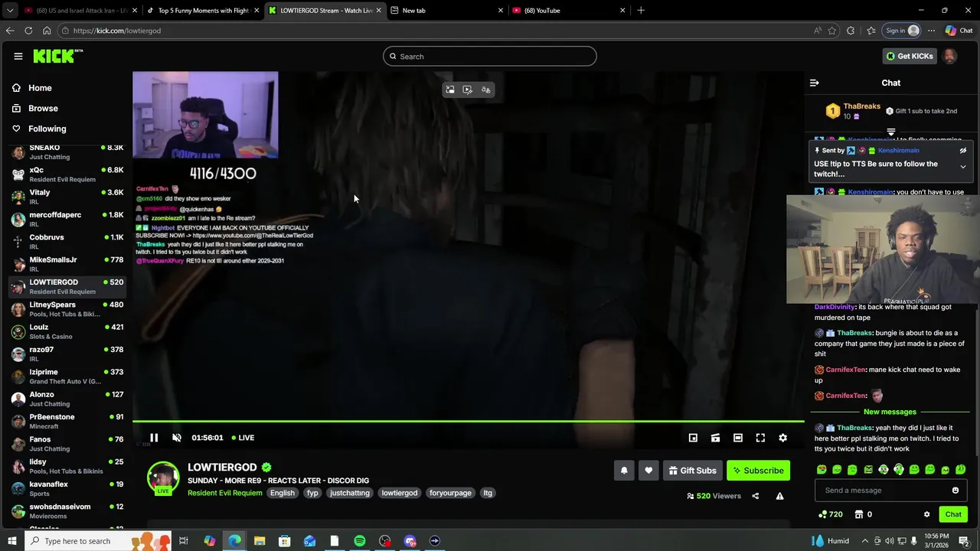Hide the pinned message
980x551 pixels.
[963, 151]
